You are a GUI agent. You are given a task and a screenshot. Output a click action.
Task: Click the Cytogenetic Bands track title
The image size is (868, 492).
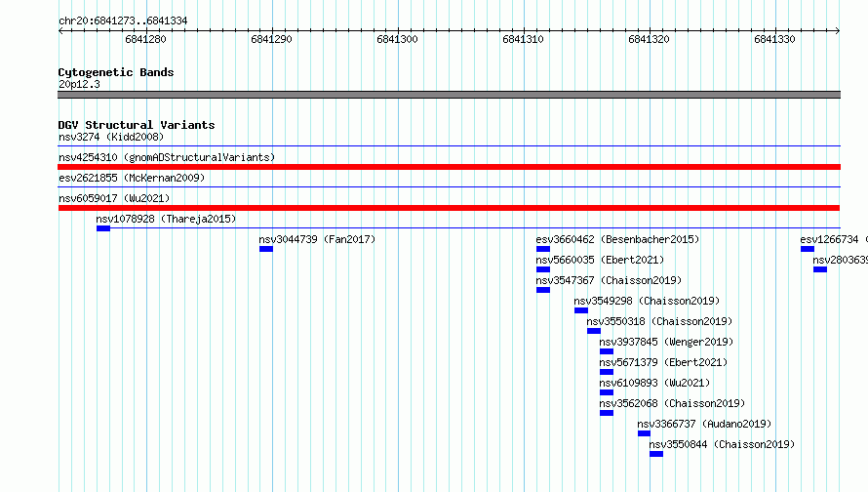[x=116, y=72]
